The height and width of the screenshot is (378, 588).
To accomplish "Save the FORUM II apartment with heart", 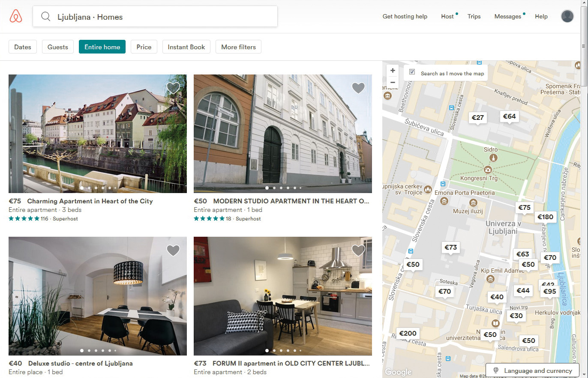I will point(358,250).
